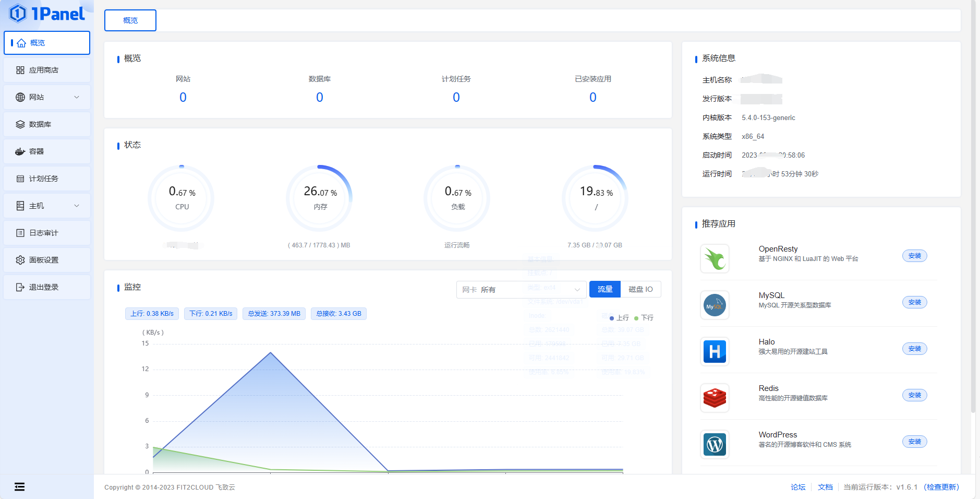Screen dimensions: 980x499
Task: Toggle the 上行 legend series
Action: pyautogui.click(x=619, y=318)
